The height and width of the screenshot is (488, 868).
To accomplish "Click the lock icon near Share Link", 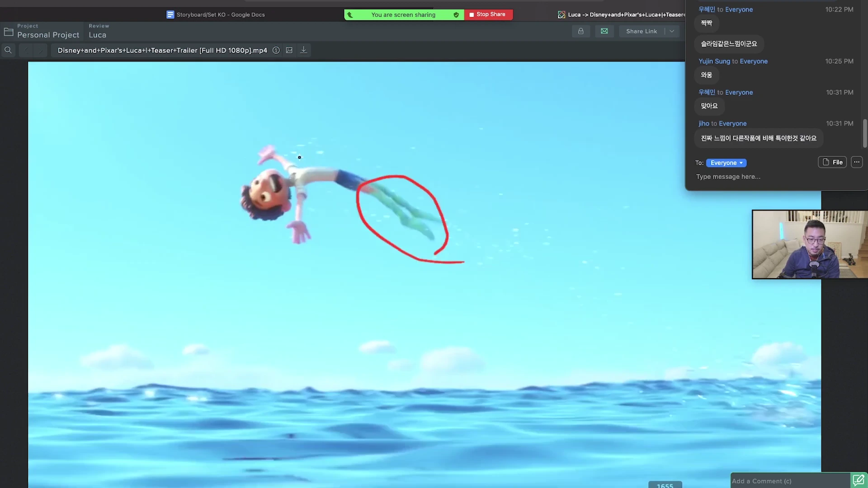I will pos(581,31).
